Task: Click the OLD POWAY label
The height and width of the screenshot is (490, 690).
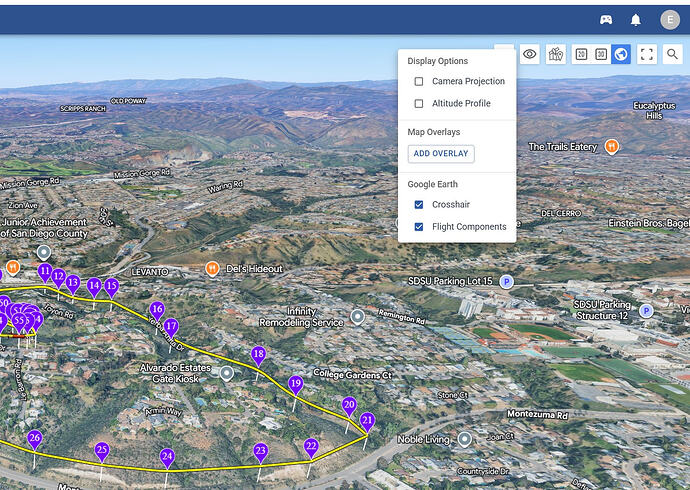Action: click(128, 101)
